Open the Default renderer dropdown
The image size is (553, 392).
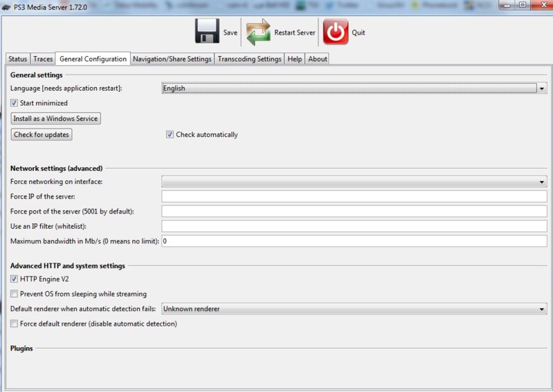354,309
